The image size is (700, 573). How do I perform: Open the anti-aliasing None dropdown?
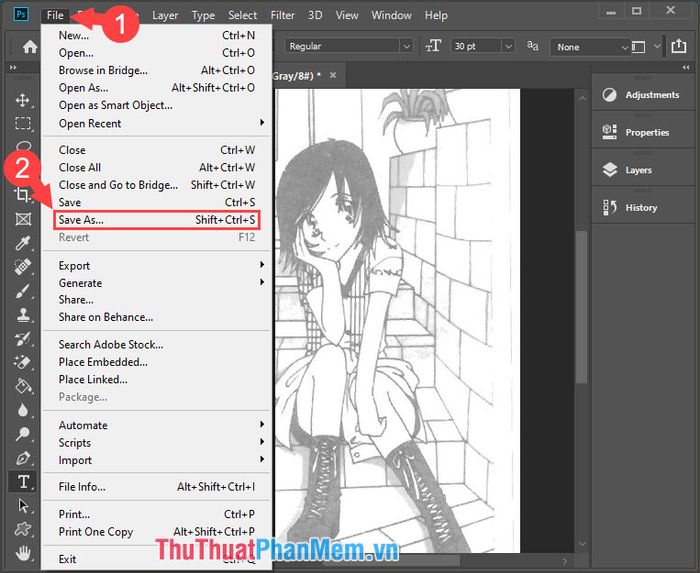[x=590, y=47]
